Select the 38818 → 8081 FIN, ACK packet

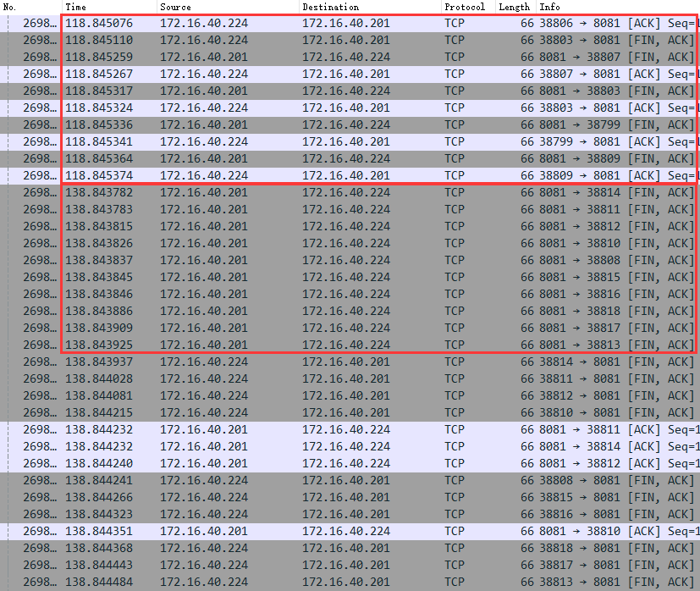pyautogui.click(x=350, y=548)
